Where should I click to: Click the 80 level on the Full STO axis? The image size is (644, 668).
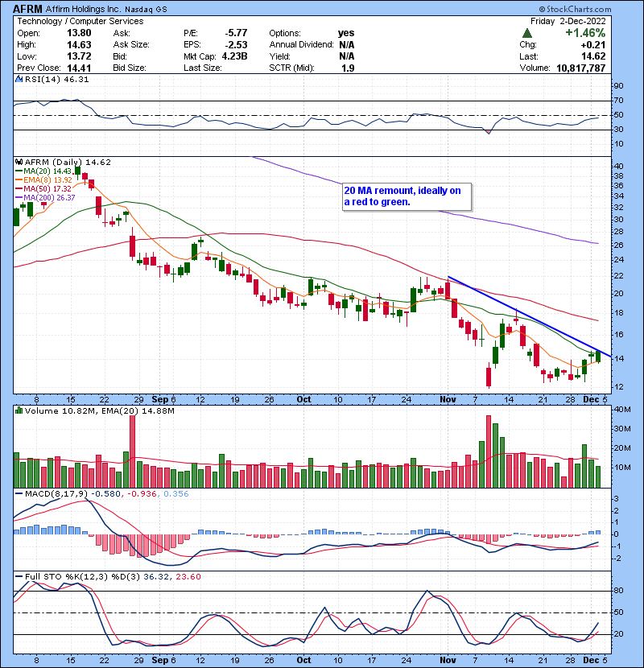click(618, 591)
